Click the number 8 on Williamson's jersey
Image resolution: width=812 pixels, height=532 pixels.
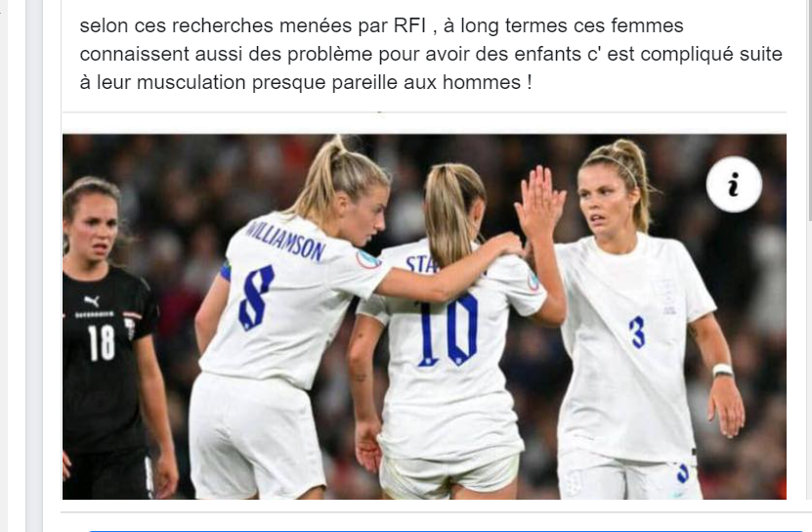(256, 297)
